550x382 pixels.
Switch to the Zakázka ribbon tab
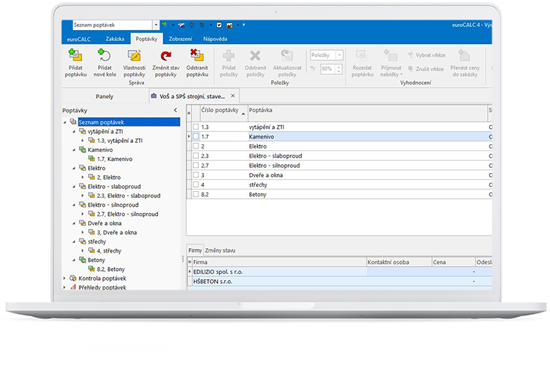coord(115,39)
